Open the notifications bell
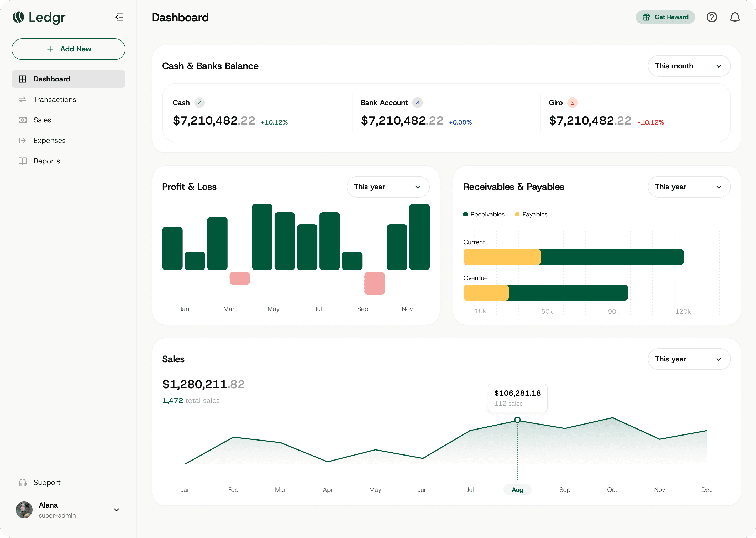 [x=735, y=17]
